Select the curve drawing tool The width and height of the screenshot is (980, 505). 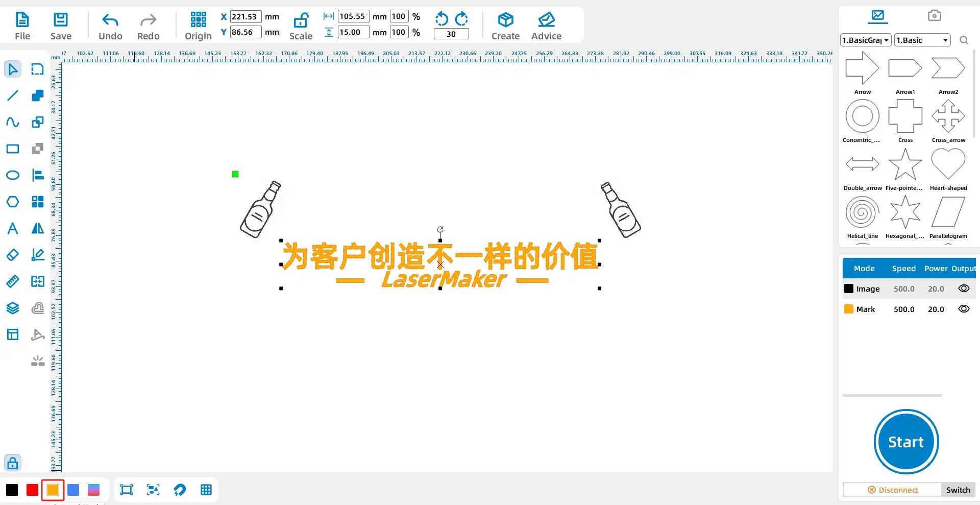pos(13,122)
